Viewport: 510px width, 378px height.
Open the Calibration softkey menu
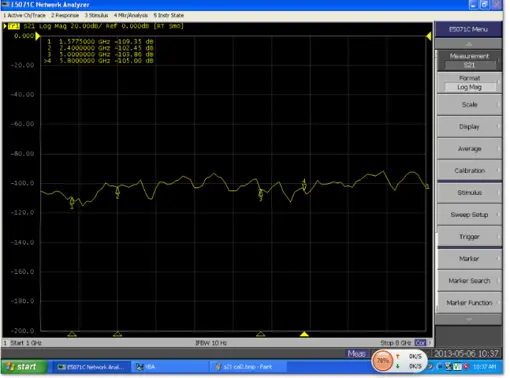tap(469, 171)
